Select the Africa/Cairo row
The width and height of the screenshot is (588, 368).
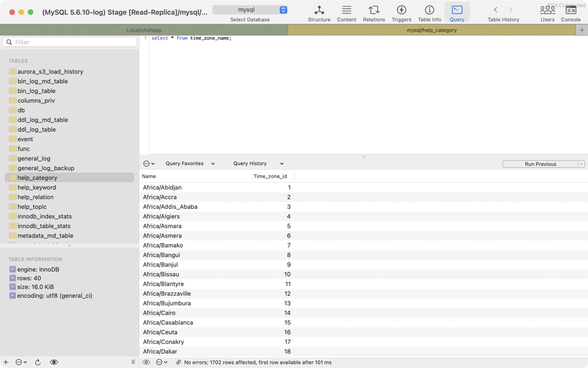[363, 313]
